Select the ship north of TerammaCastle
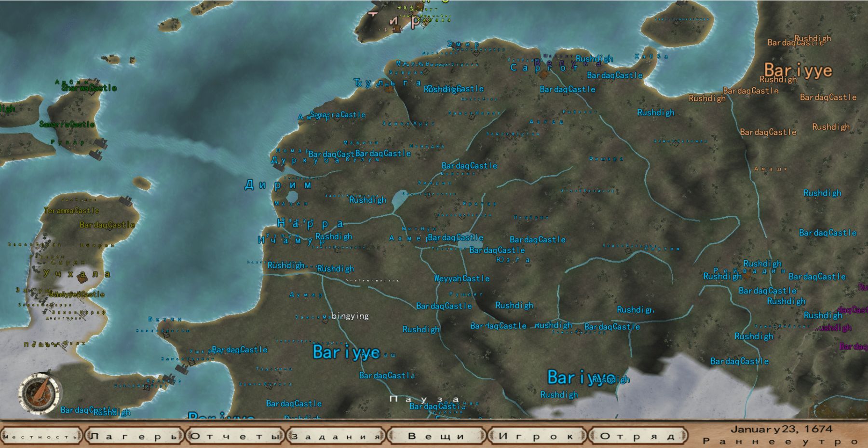Screen dimensions: 868x448 (x=126, y=200)
